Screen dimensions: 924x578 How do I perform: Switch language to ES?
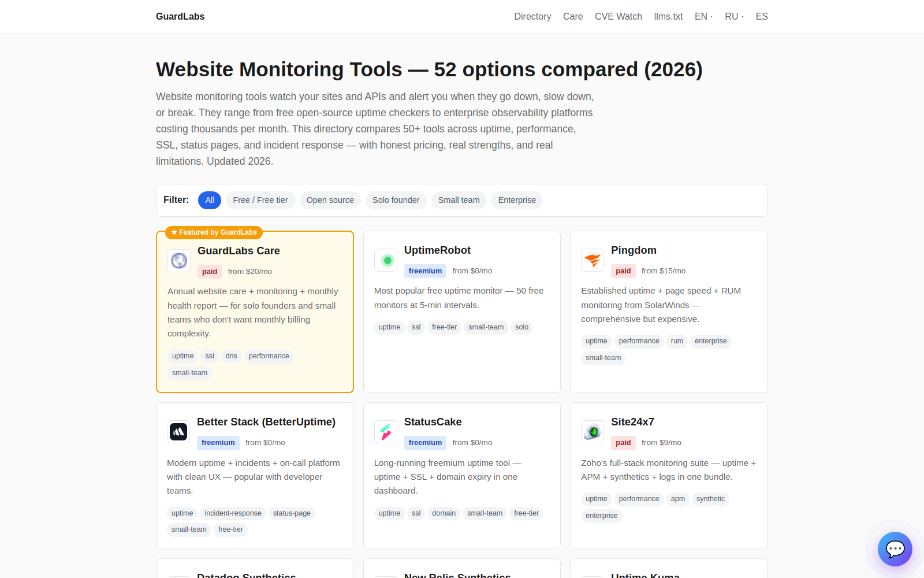[x=762, y=17]
